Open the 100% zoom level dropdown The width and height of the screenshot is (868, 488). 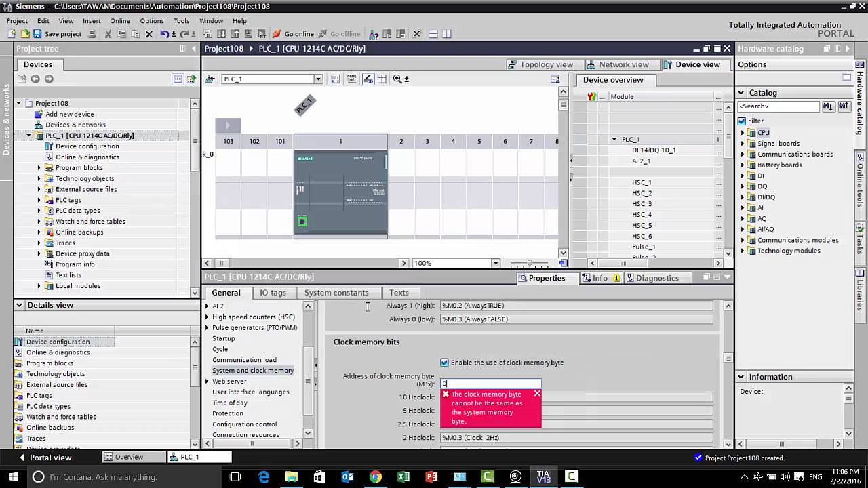coord(496,263)
